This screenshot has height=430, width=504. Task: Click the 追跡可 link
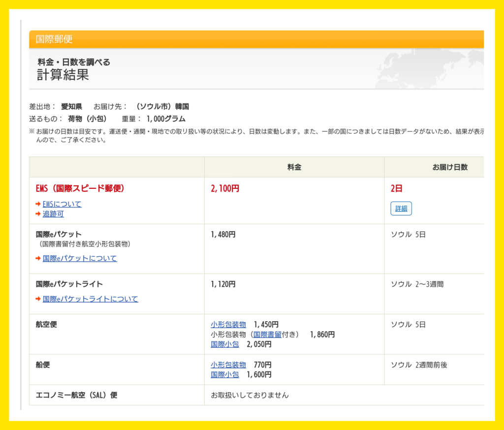tap(53, 214)
